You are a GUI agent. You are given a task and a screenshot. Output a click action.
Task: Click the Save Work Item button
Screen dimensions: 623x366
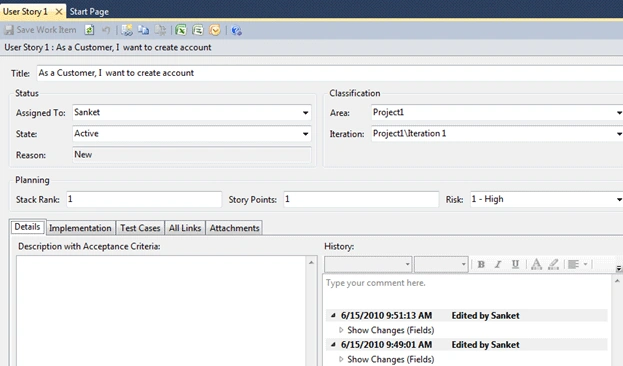pos(40,30)
